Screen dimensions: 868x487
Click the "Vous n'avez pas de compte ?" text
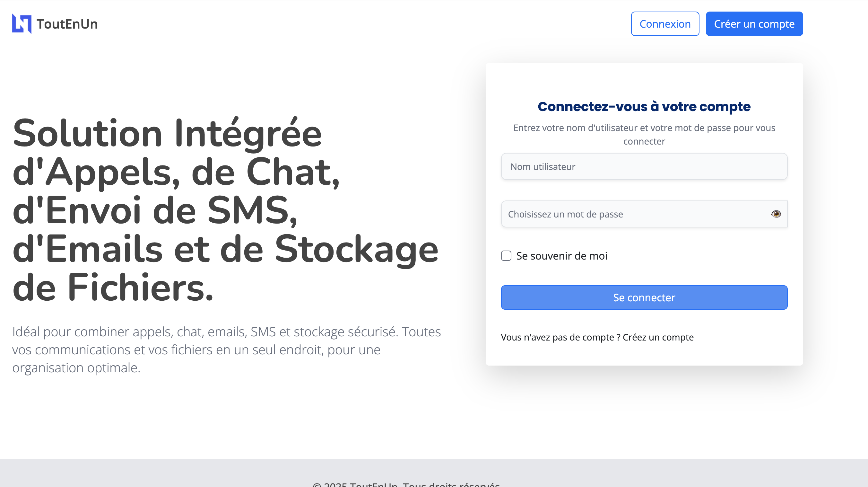click(x=561, y=337)
